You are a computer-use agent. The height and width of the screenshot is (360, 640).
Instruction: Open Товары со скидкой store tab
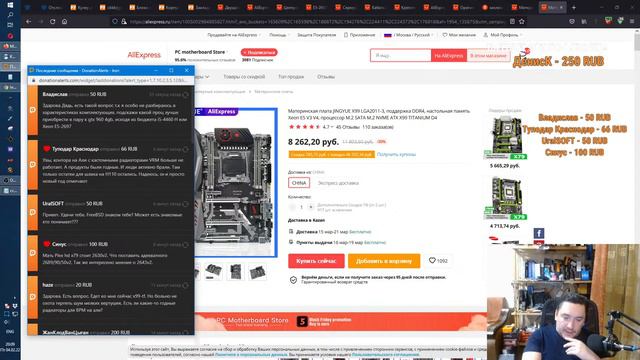tap(244, 77)
